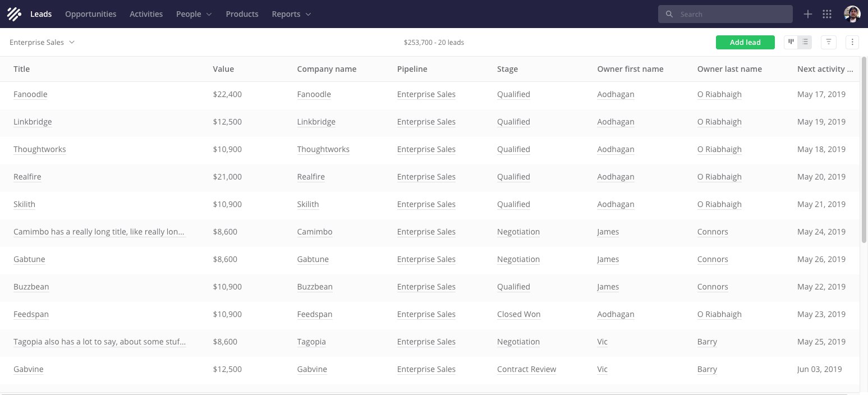Click the Add lead button
This screenshot has width=868, height=395.
pos(745,42)
